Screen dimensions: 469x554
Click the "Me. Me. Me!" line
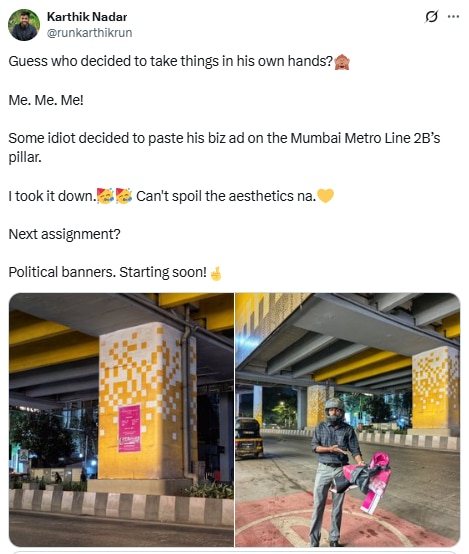coord(46,100)
